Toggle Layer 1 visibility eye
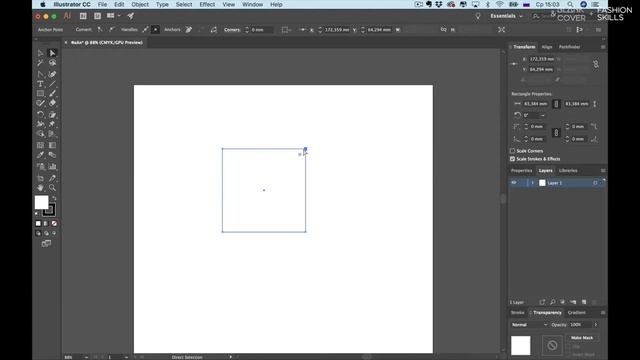Screen dimensions: 640x360 (x=514, y=183)
